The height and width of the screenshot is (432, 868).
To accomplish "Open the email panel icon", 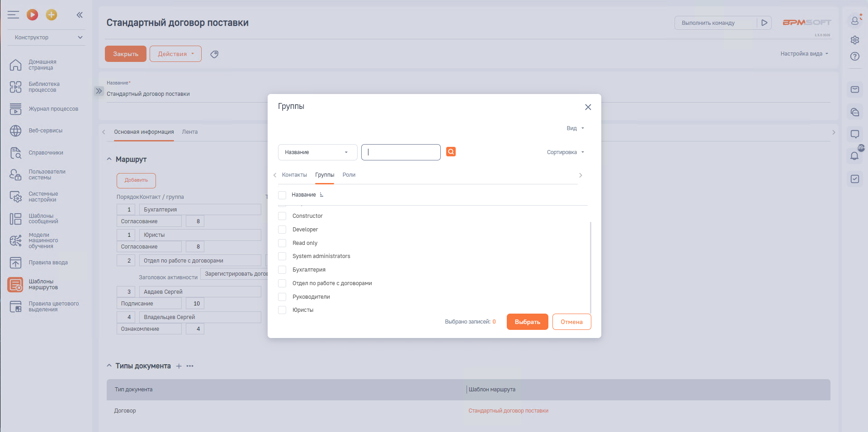I will point(854,89).
